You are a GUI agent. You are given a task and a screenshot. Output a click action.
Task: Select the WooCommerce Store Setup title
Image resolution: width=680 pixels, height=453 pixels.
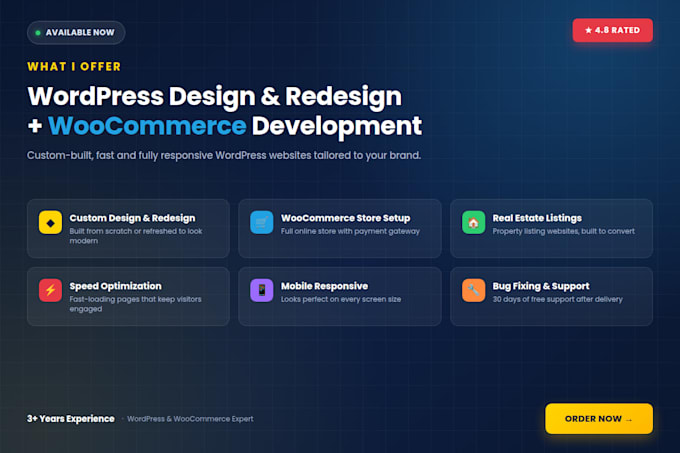[x=345, y=218]
